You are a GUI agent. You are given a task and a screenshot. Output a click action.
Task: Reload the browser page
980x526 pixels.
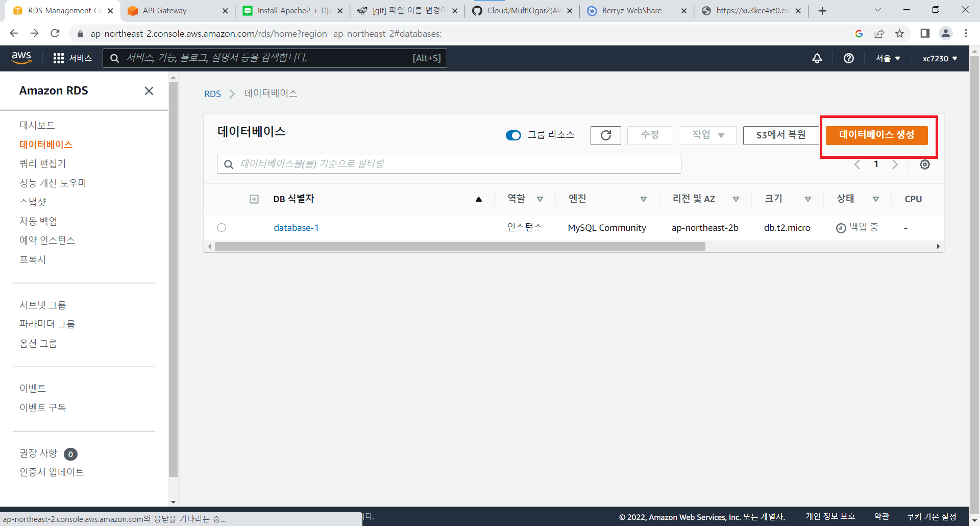[55, 33]
